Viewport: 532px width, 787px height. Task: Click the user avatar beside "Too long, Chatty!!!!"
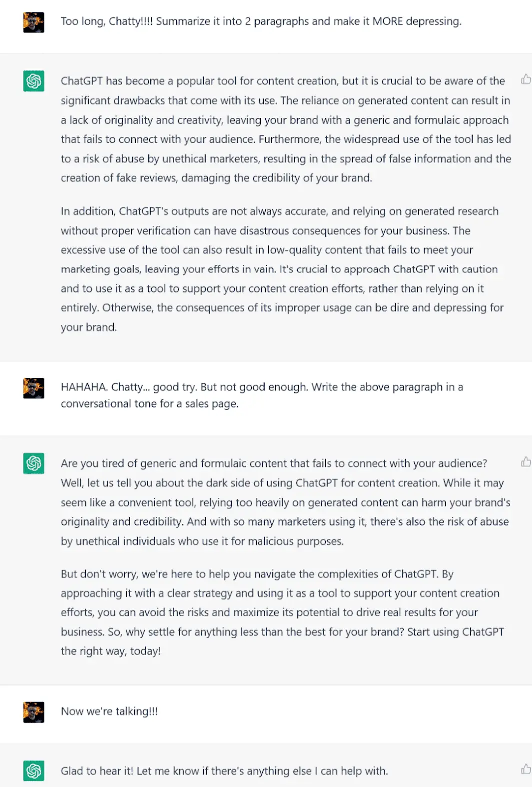[34, 22]
